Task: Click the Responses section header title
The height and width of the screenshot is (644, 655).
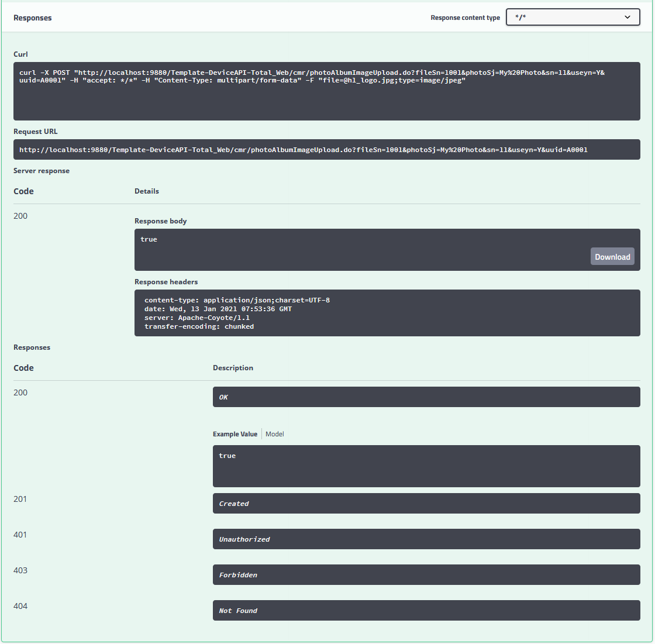Action: [x=33, y=18]
